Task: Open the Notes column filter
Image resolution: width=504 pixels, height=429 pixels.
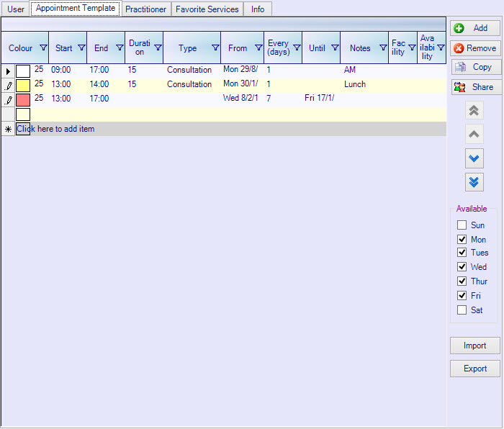Action: [x=383, y=48]
